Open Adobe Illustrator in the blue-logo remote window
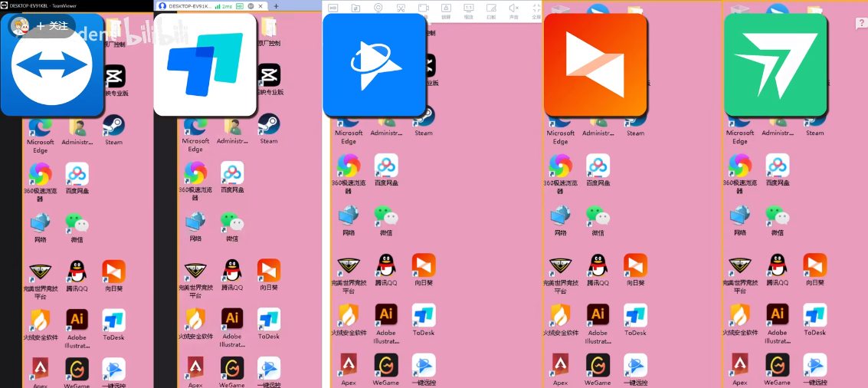Image resolution: width=868 pixels, height=388 pixels. click(x=386, y=324)
